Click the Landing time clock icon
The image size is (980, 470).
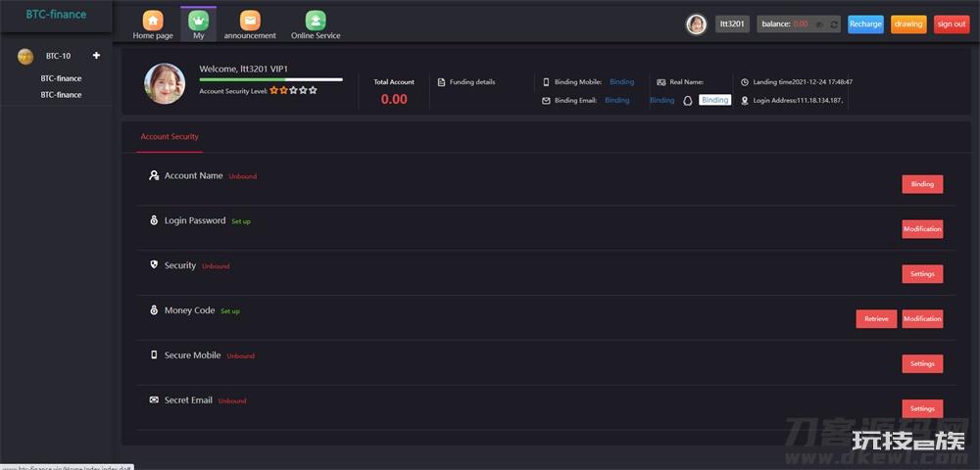[745, 82]
